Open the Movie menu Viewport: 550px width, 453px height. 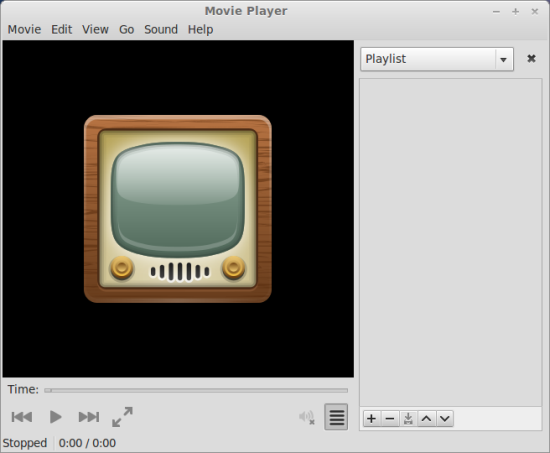pyautogui.click(x=25, y=29)
